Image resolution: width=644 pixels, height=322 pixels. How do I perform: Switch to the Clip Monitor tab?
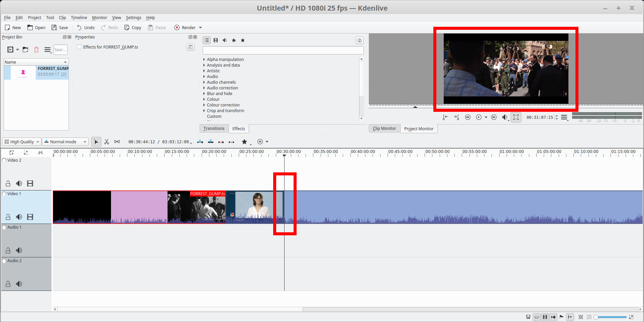tap(385, 129)
